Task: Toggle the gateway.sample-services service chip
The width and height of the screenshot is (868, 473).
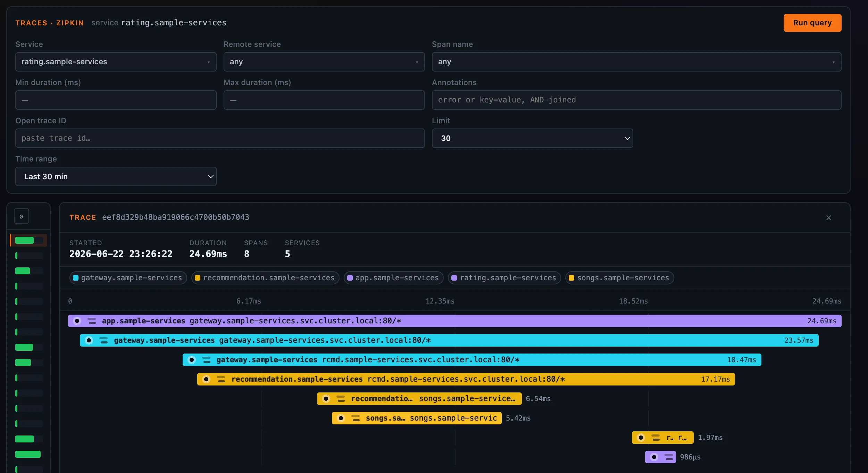Action: tap(128, 278)
